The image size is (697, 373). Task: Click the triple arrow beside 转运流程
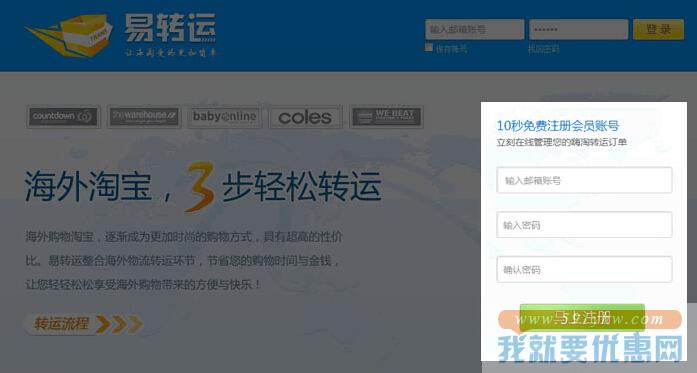tap(120, 324)
